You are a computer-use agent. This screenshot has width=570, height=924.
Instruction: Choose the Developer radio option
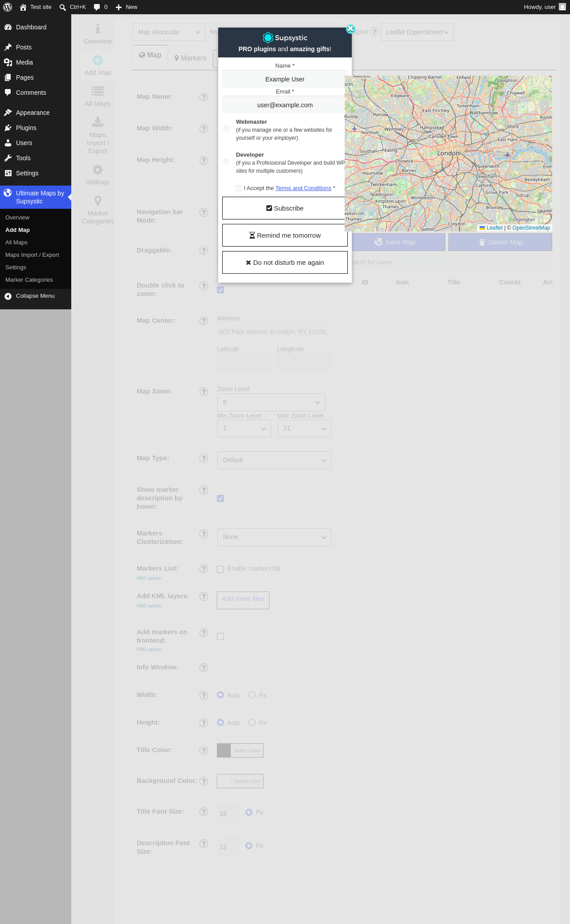click(226, 162)
